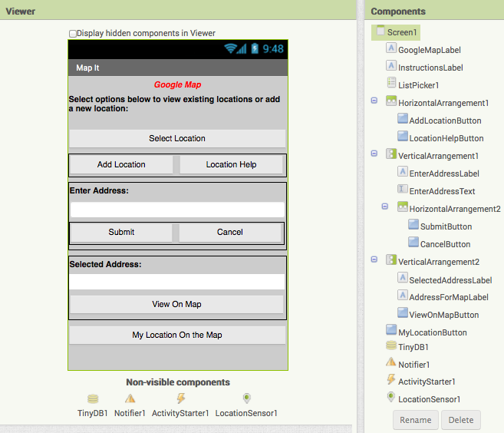Viewport: 504px width, 433px height.
Task: Click the VerticalArrangement2 layout icon
Action: click(x=391, y=260)
